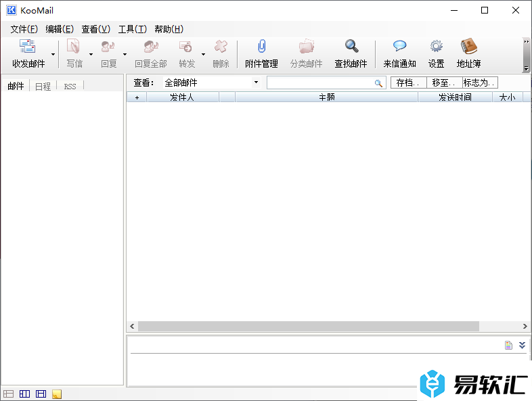Sort by 主题 column header
532x401 pixels.
pyautogui.click(x=326, y=97)
